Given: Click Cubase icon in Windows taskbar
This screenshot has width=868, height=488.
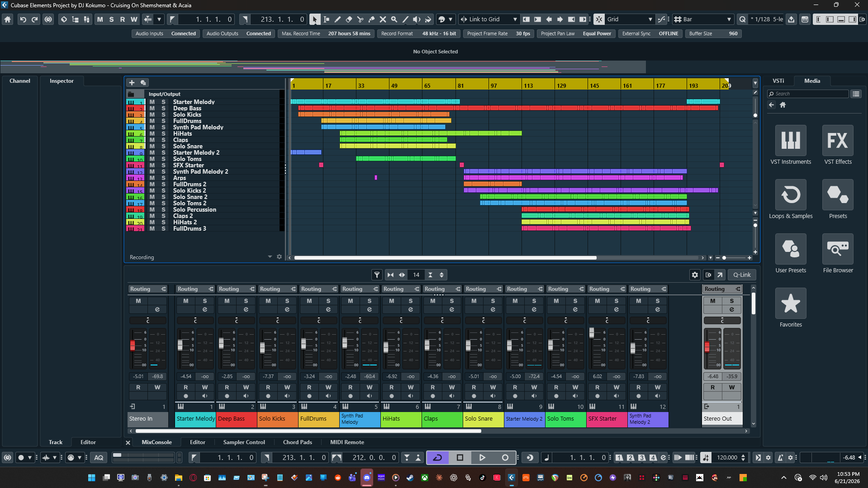Looking at the screenshot, I should pos(512,478).
